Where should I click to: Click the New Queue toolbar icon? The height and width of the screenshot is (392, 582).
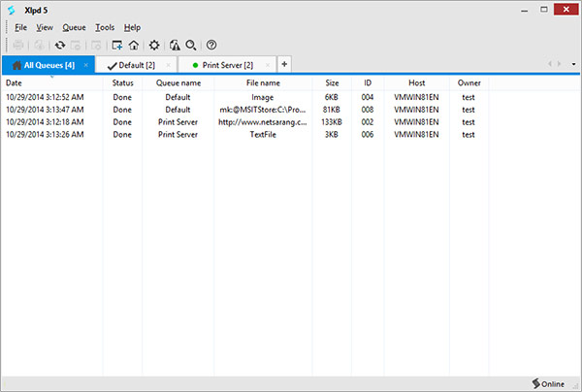pos(117,46)
